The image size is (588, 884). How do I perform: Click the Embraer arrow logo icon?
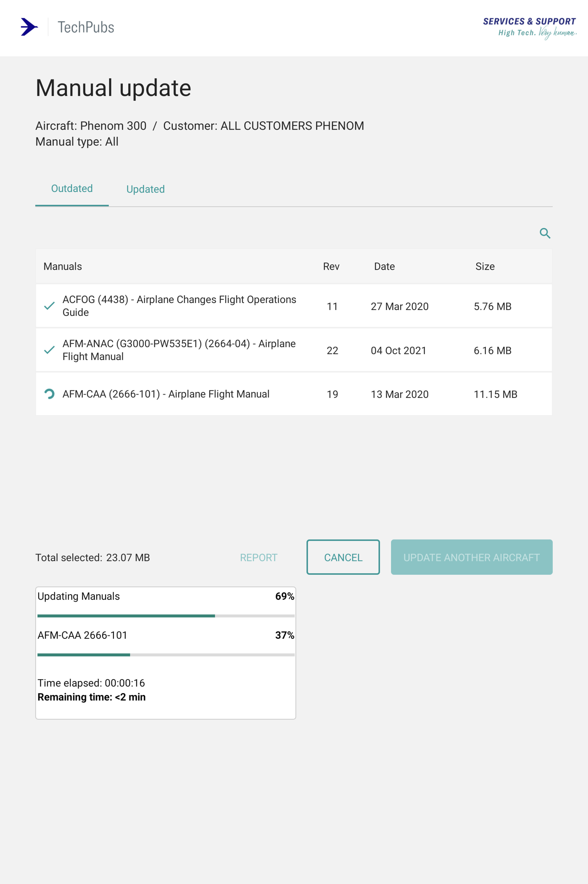tap(29, 27)
